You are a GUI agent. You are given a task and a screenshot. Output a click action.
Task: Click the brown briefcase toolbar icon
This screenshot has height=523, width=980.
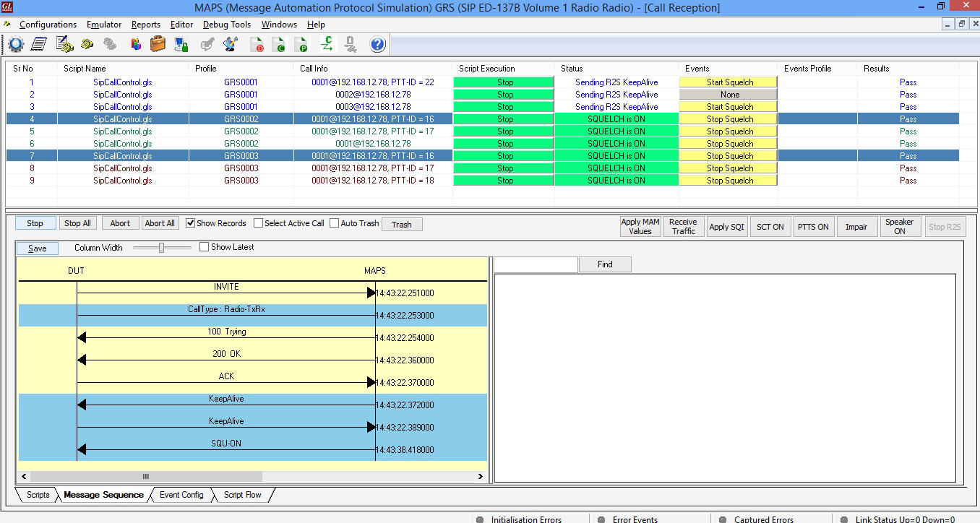pos(158,45)
